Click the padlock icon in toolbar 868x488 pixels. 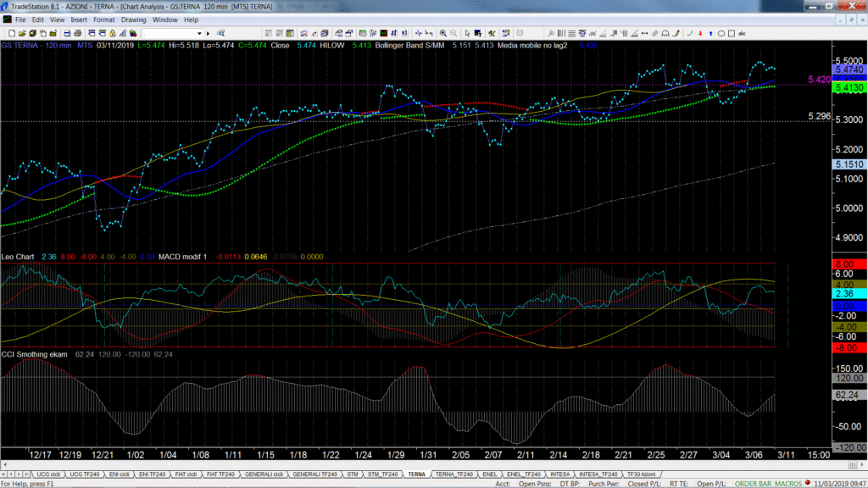click(113, 34)
